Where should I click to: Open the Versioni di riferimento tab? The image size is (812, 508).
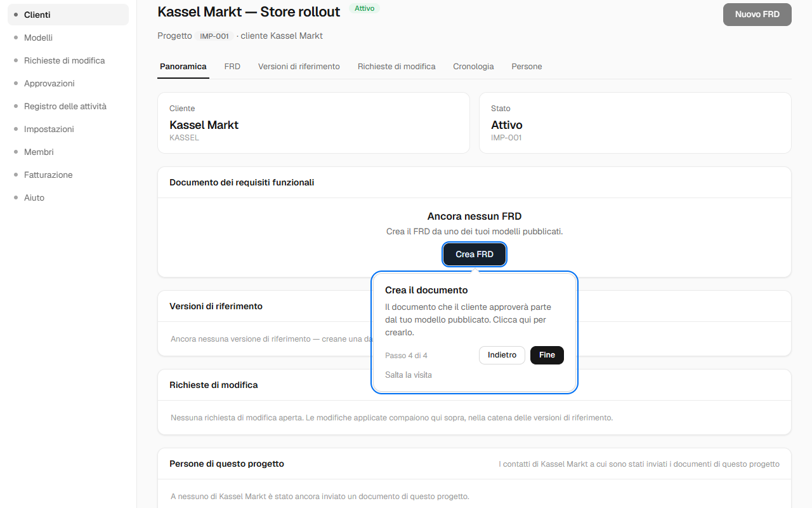[299, 67]
